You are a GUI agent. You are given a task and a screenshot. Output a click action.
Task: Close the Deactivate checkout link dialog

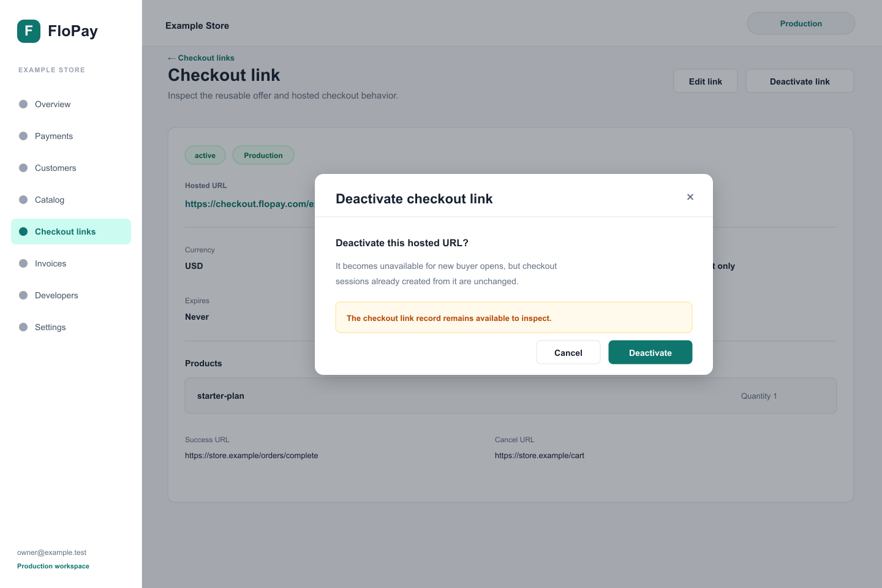pos(690,197)
